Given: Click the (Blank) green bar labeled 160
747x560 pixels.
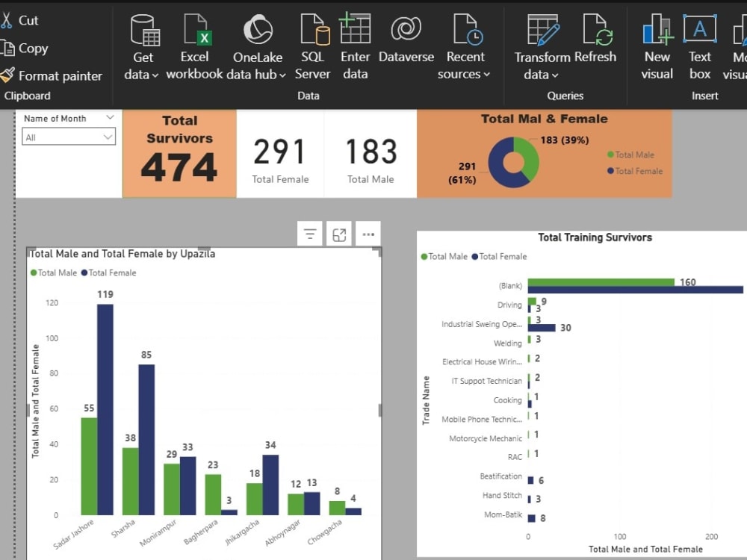Looking at the screenshot, I should [x=601, y=282].
